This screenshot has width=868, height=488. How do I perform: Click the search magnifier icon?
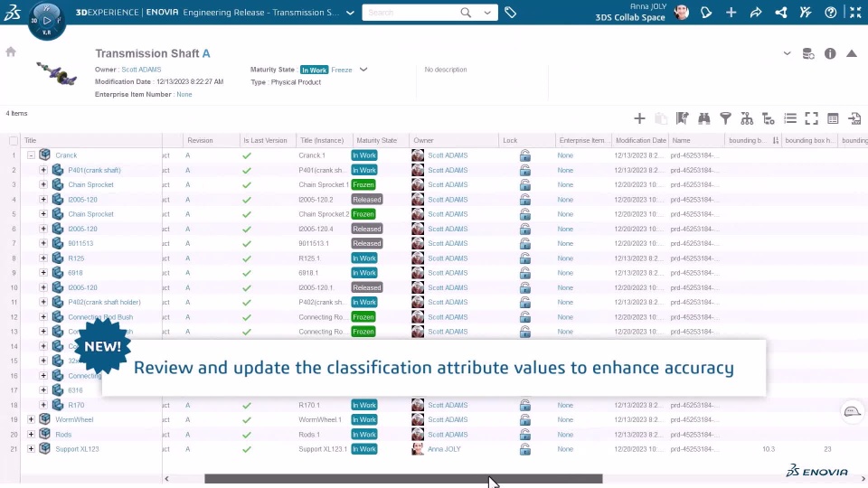[466, 12]
